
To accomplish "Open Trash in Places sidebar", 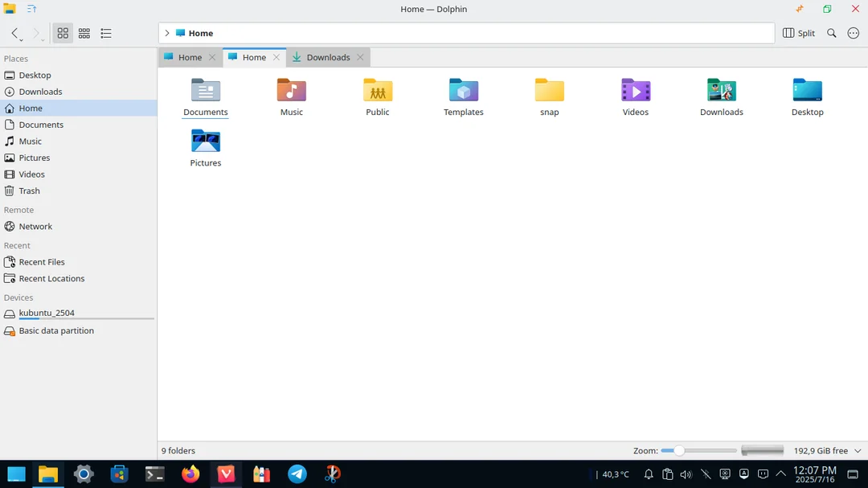I will 30,191.
